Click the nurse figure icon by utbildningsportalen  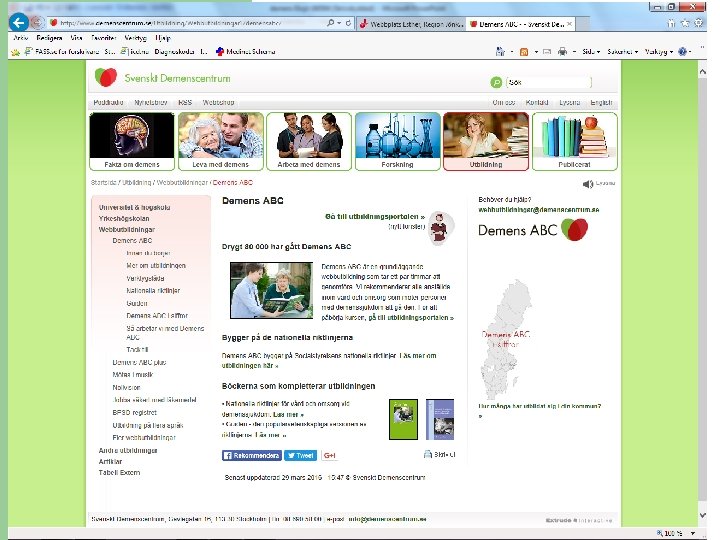click(440, 228)
